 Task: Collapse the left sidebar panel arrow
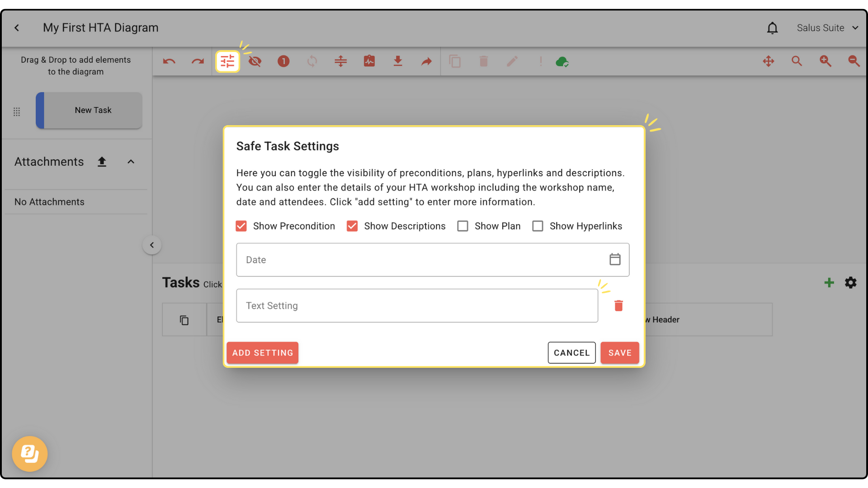pos(152,245)
